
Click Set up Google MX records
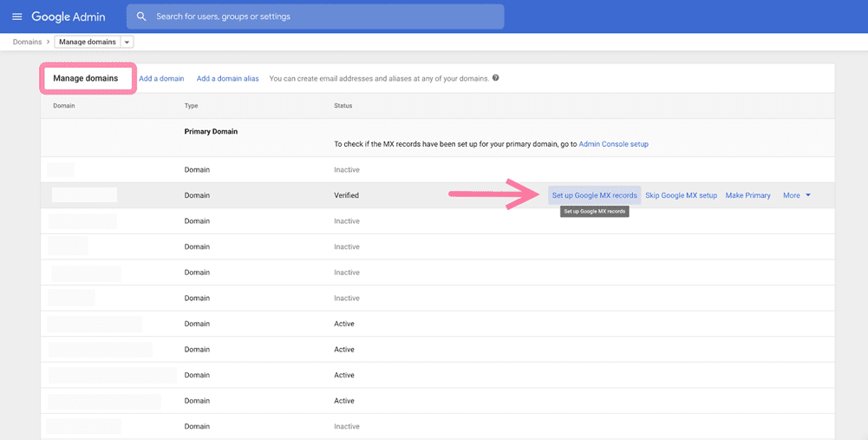594,195
